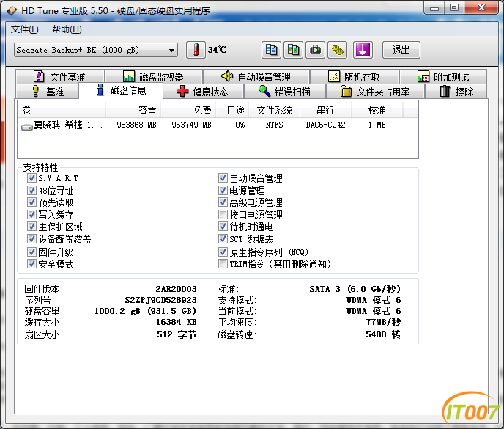
Task: Click the 退出 button
Action: tap(401, 50)
